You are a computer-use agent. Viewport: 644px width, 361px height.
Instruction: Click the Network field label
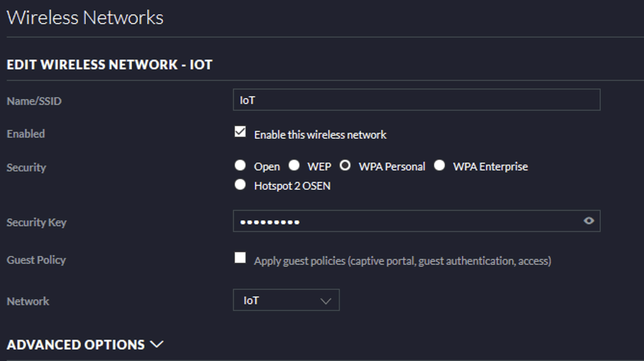[x=28, y=301]
